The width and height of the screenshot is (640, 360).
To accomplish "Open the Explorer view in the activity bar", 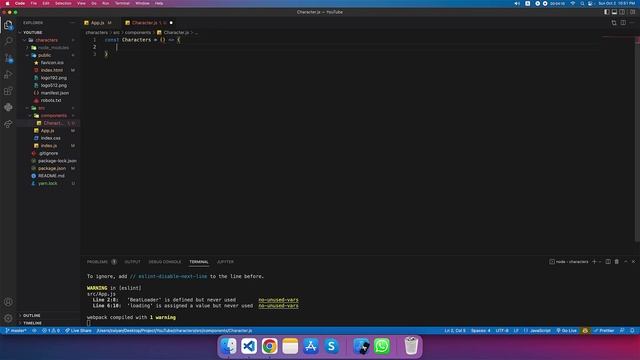I will coord(8,25).
